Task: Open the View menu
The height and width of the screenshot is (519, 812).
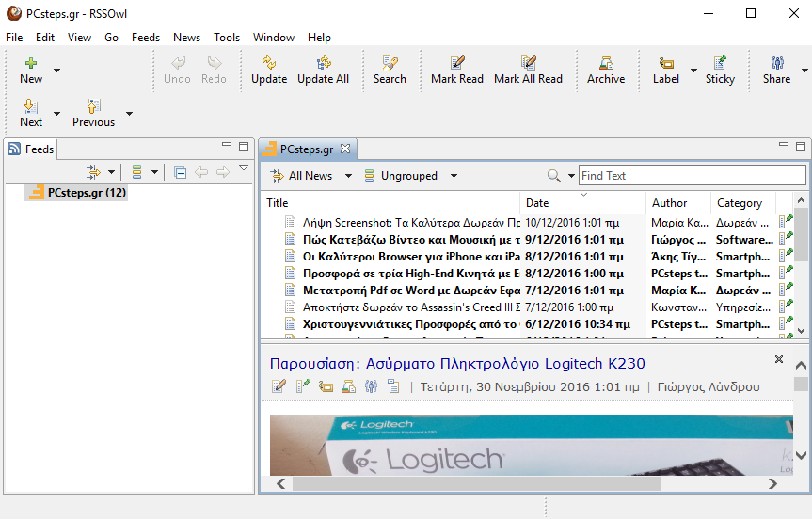Action: point(79,38)
